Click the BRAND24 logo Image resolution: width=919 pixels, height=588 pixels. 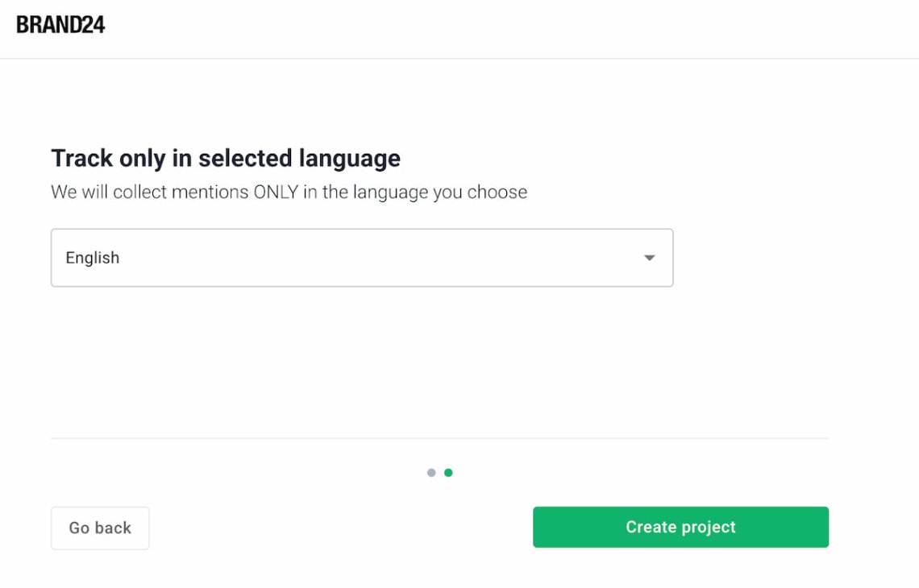click(60, 25)
